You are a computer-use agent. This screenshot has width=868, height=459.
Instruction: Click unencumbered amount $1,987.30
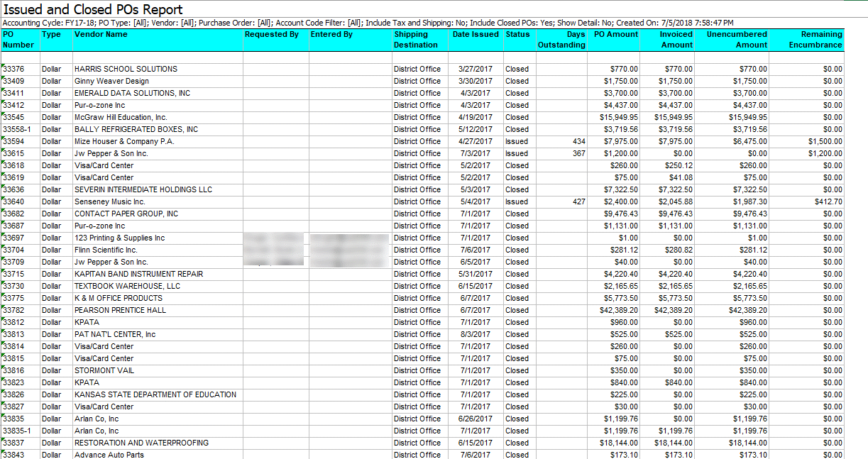point(750,202)
